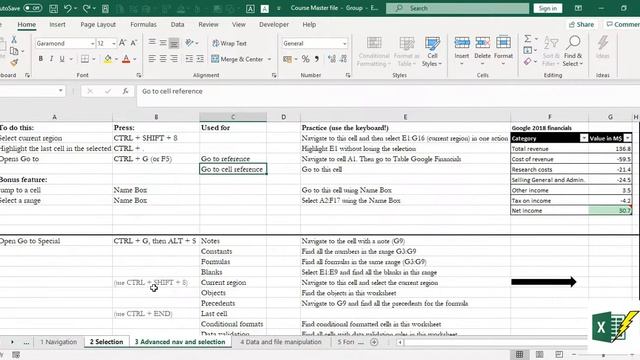Open the Value in M$ filter dropdown
Screen dimensions: 640x360
tap(627, 138)
